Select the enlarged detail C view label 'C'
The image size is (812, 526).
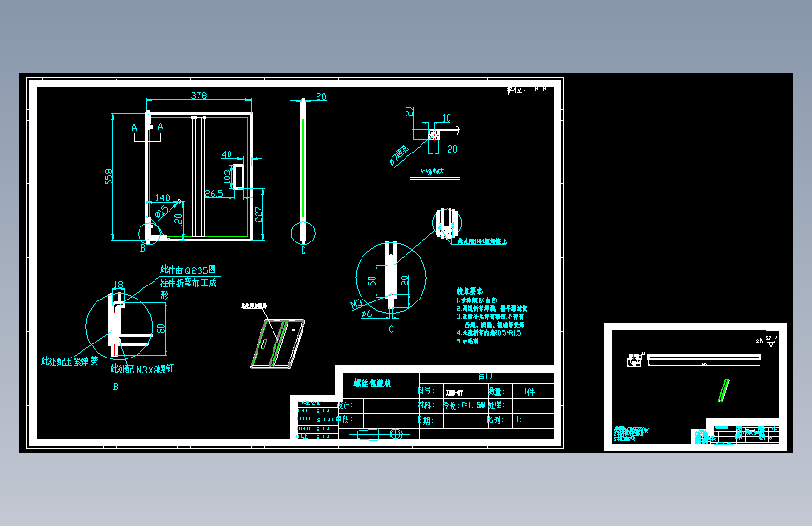pos(391,329)
